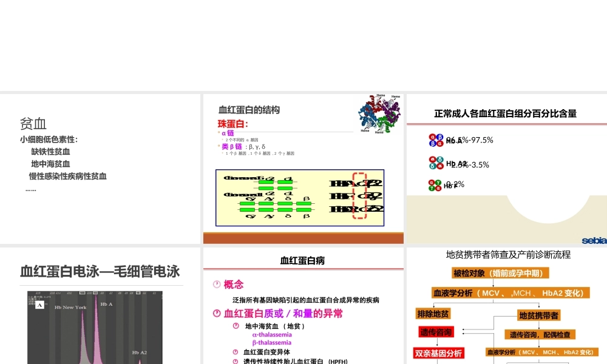The image size is (607, 364).
Task: Click the red 遗传咨询 box
Action: point(435,331)
